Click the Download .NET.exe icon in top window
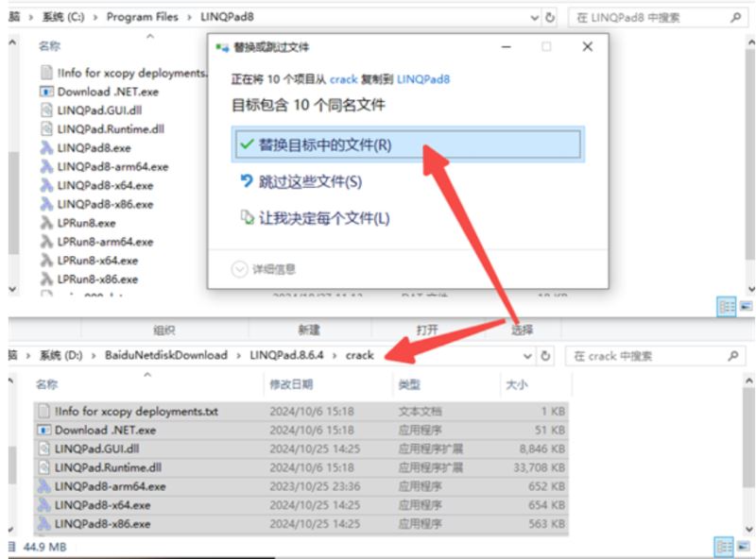 (45, 92)
